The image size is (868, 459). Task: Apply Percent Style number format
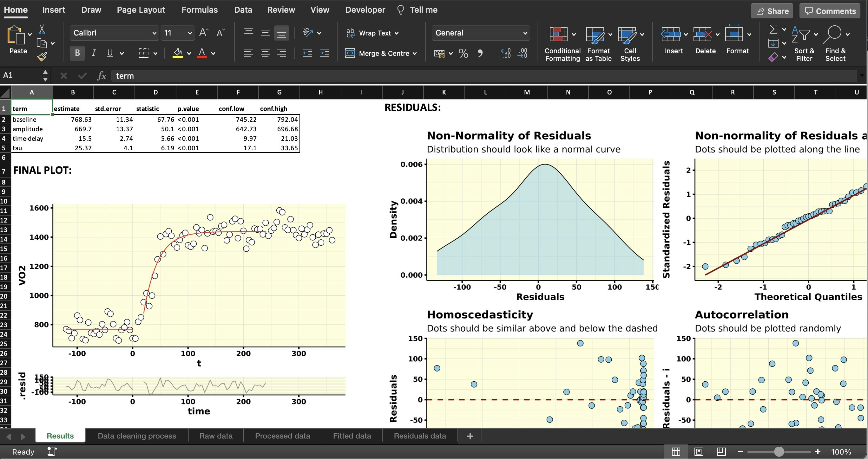[x=463, y=53]
